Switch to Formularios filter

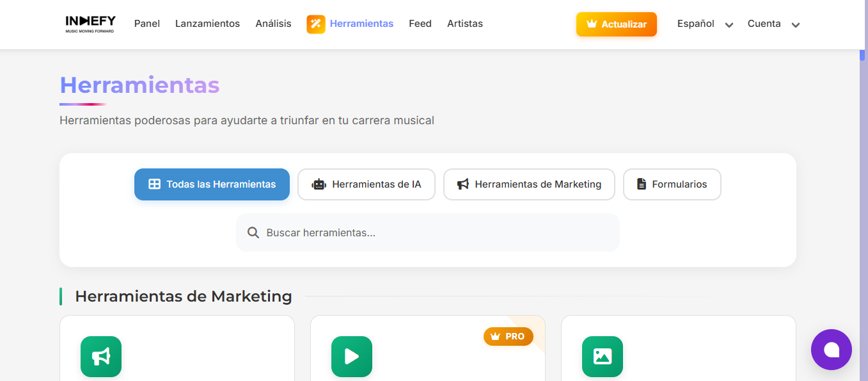672,184
